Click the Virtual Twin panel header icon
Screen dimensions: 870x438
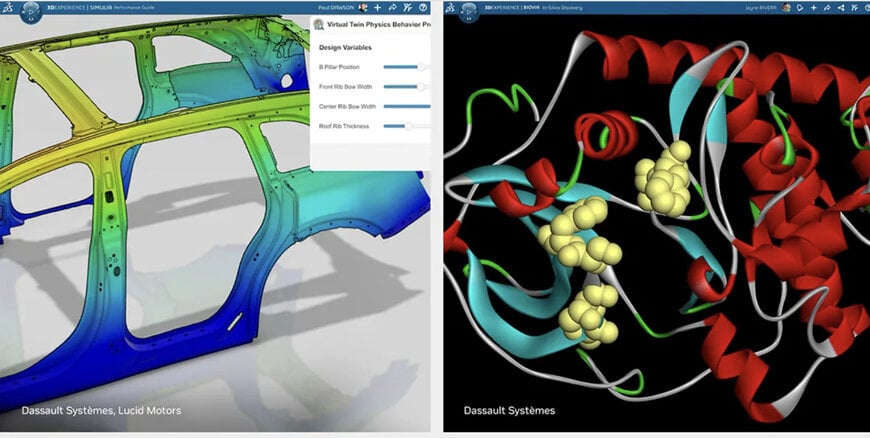(x=319, y=23)
